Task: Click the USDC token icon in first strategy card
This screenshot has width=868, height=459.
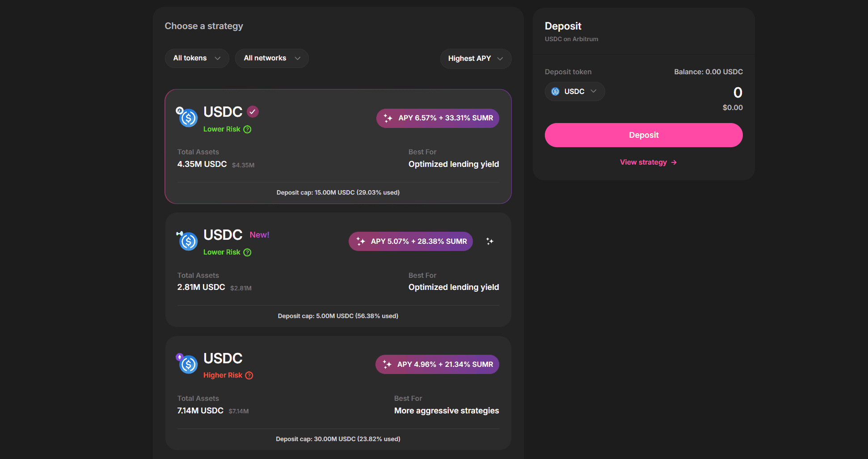Action: click(x=188, y=118)
